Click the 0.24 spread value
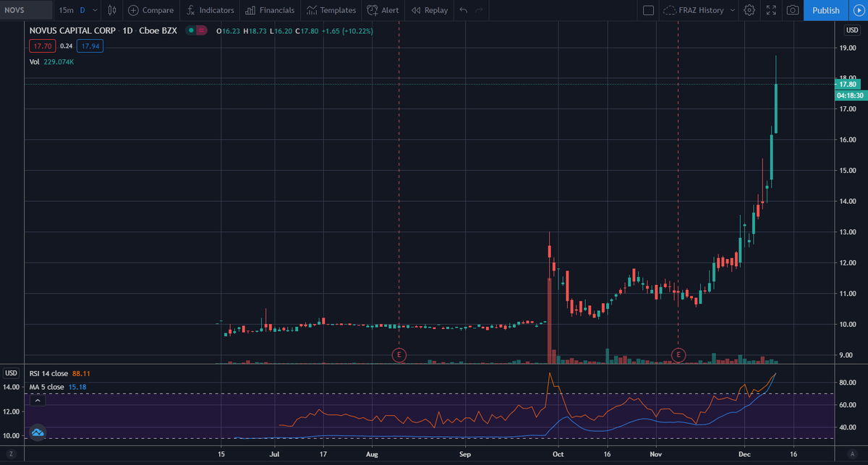868x465 pixels. (66, 46)
